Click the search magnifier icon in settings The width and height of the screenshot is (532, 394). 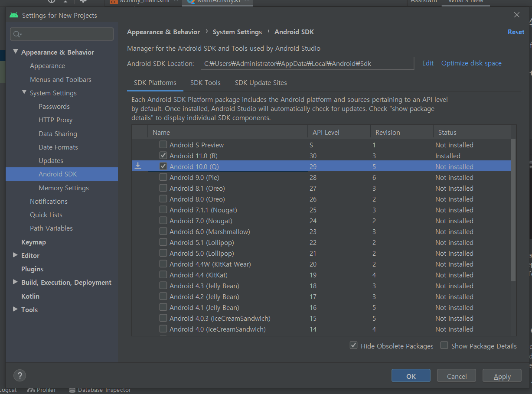click(x=17, y=34)
